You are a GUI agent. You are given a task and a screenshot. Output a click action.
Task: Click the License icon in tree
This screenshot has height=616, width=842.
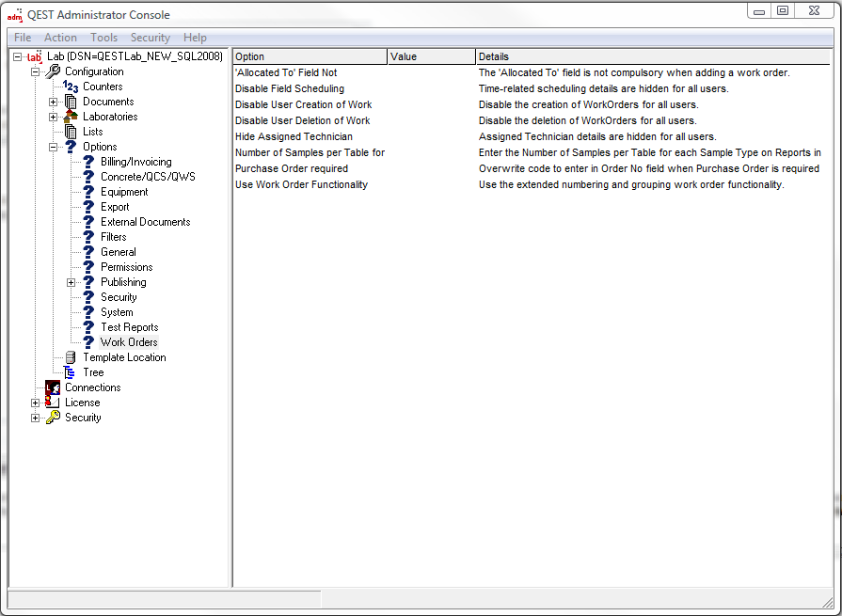pyautogui.click(x=53, y=403)
